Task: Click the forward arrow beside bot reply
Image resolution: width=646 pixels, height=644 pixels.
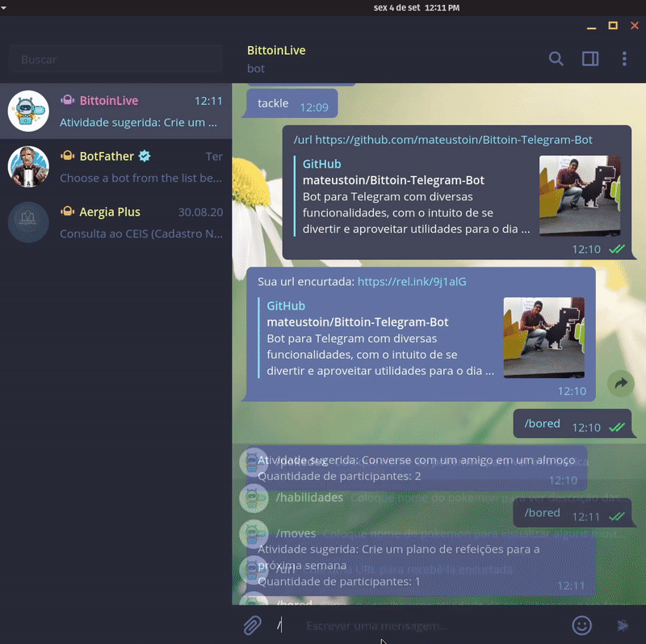Action: 620,384
